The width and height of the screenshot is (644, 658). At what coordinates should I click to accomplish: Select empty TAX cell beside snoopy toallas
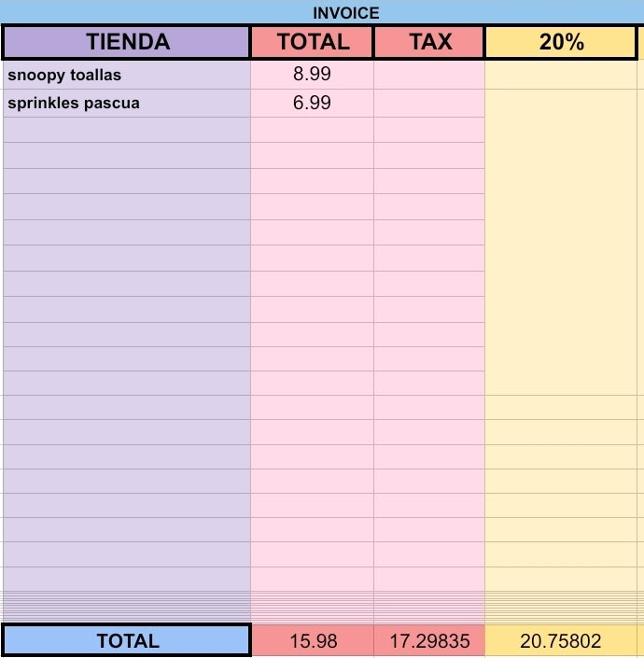point(429,75)
